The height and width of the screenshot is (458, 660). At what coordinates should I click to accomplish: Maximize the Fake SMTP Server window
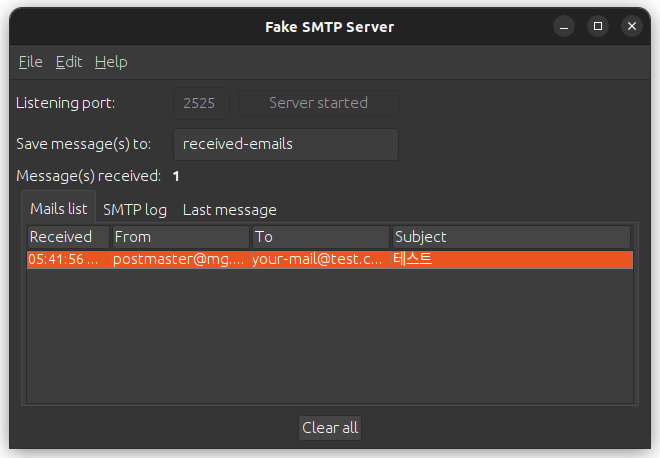(x=598, y=27)
